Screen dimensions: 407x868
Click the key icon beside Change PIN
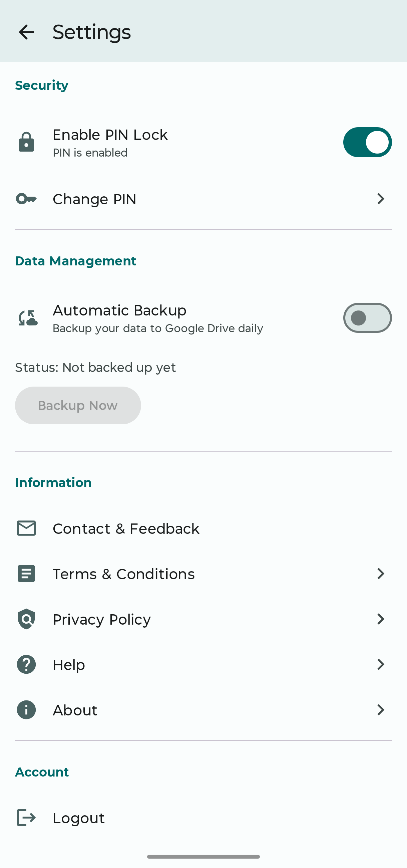[26, 199]
